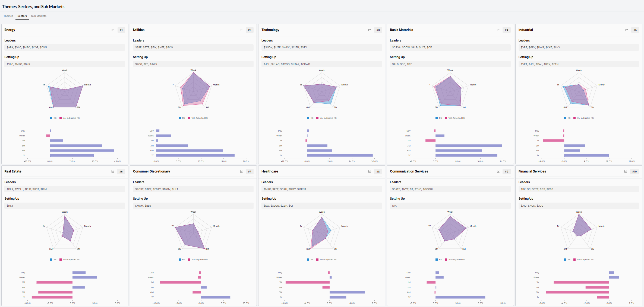Viewport: 644px width, 307px height.
Task: Click the Vol-Adjusted RS pink swatch in the Utilities card
Action: [189, 118]
